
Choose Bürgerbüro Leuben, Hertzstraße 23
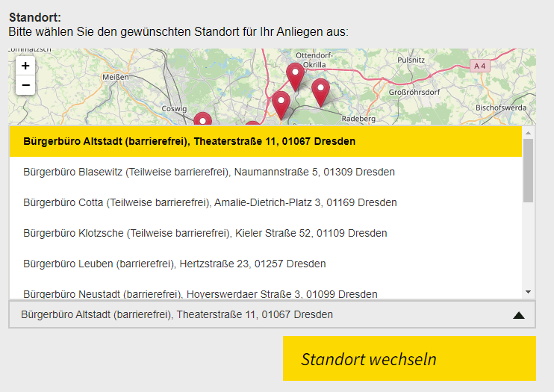266,264
